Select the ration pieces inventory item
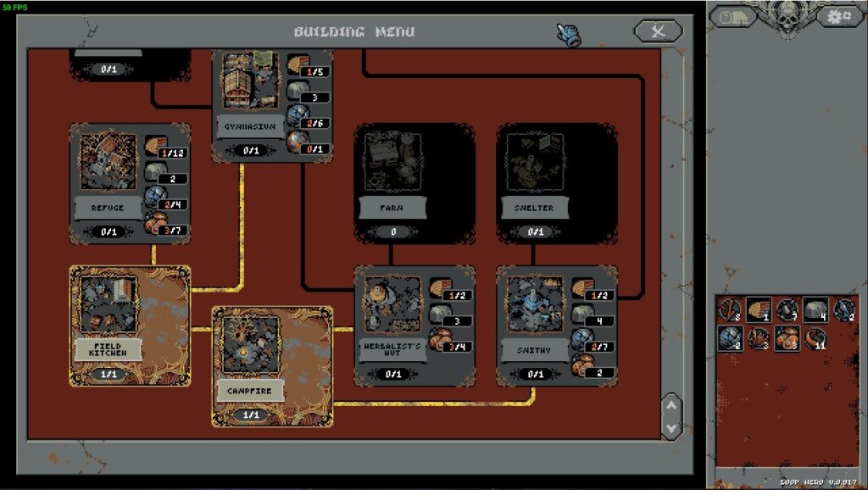The height and width of the screenshot is (490, 868). [x=759, y=338]
